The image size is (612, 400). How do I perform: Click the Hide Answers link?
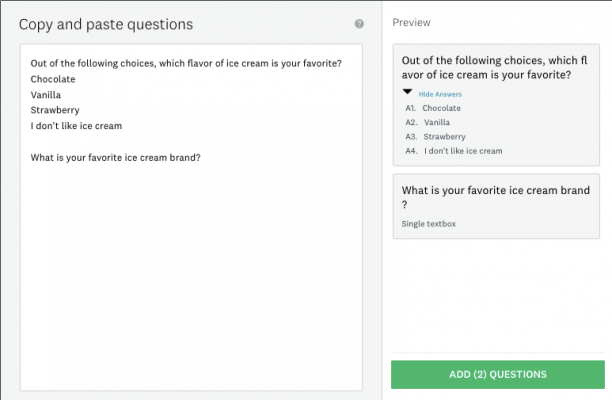[x=440, y=94]
